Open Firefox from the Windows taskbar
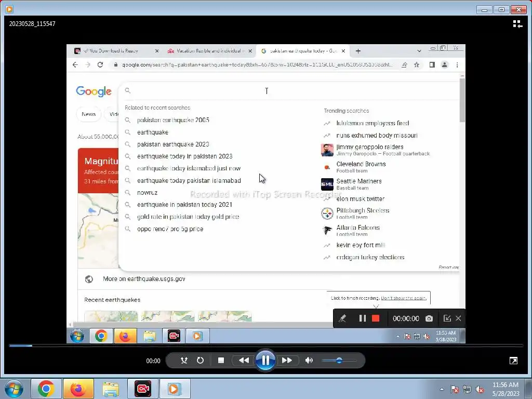The image size is (532, 399). pos(78,389)
